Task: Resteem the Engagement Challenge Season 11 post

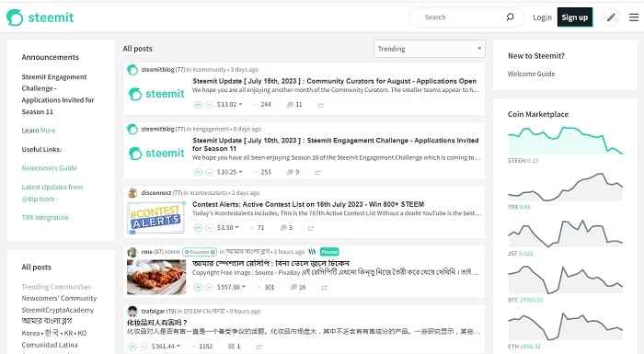Action: click(317, 173)
